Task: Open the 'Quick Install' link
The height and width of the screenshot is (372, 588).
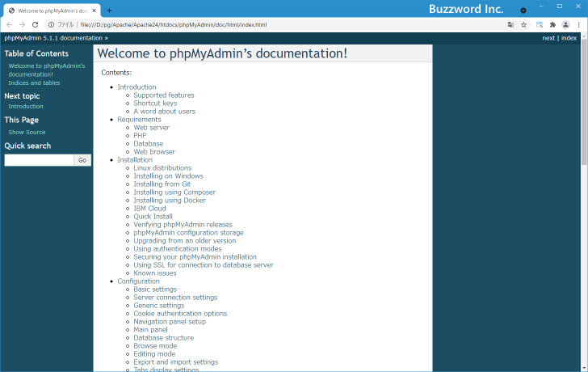Action: (x=153, y=217)
